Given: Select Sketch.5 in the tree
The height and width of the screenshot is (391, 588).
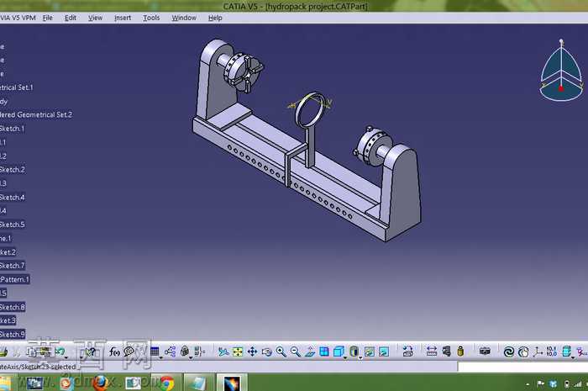Looking at the screenshot, I should 13,225.
